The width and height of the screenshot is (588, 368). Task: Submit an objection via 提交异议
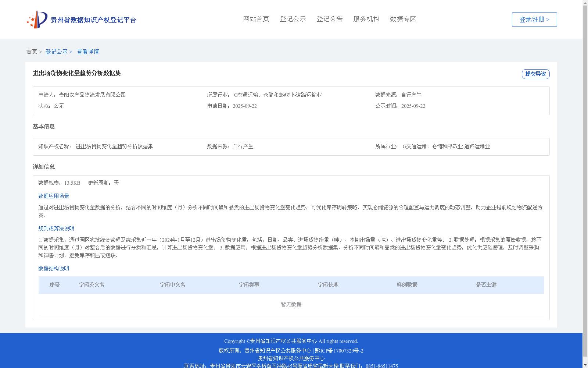(536, 74)
